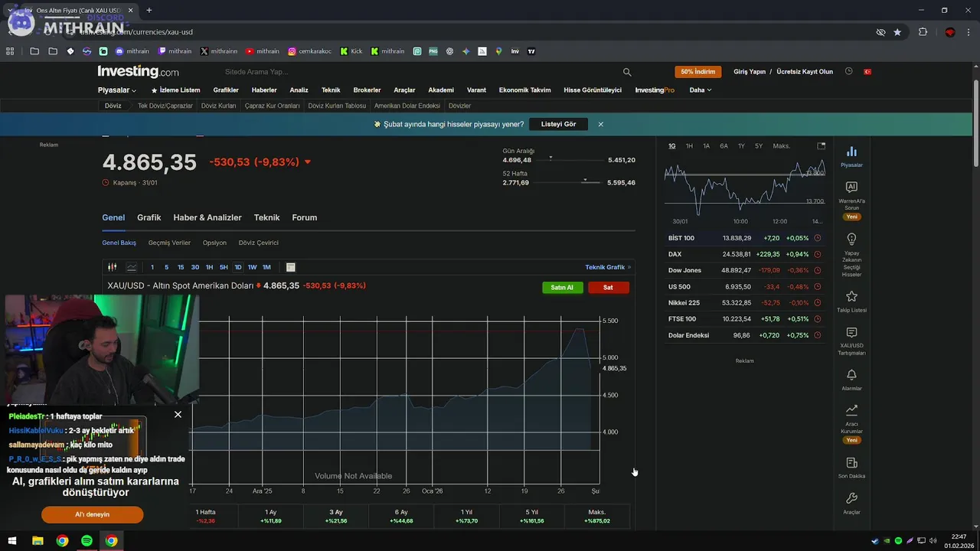Click the Windows Start button
The image size is (980, 551).
click(x=12, y=541)
